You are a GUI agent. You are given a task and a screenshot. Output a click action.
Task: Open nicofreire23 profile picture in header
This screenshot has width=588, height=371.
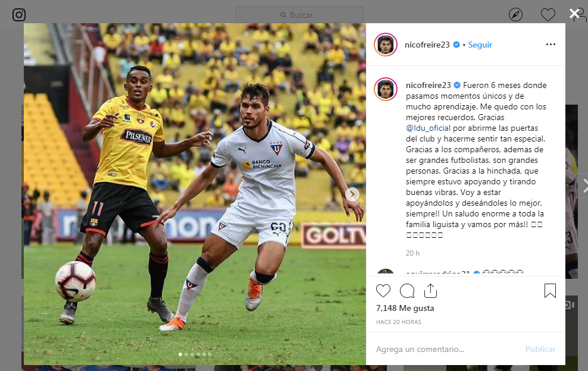pos(386,45)
